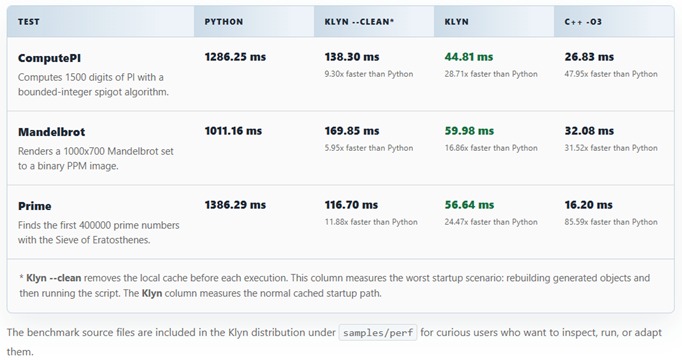This screenshot has height=360, width=682.
Task: Click the 26.83 ms C++ value
Action: pyautogui.click(x=589, y=57)
